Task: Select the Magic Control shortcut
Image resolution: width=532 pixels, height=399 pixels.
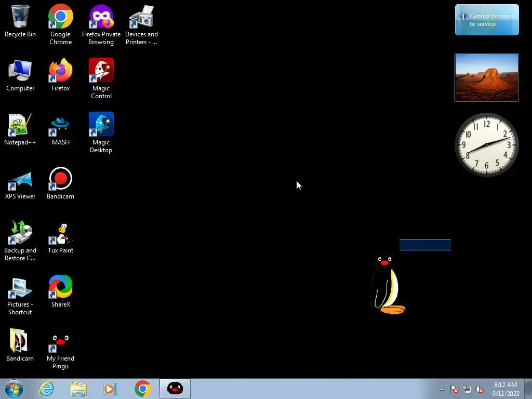Action: [x=101, y=78]
